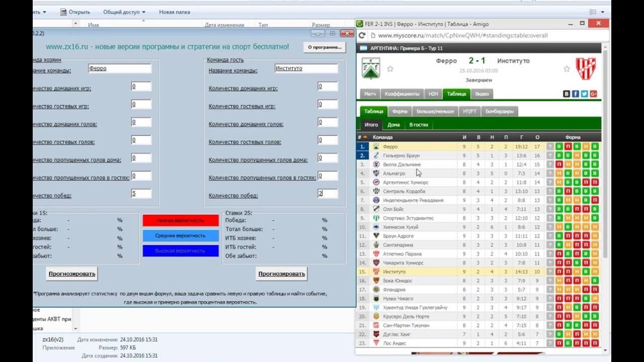Click the guest team name field containing Институто
Screen dimensions: 644x362
click(x=306, y=68)
